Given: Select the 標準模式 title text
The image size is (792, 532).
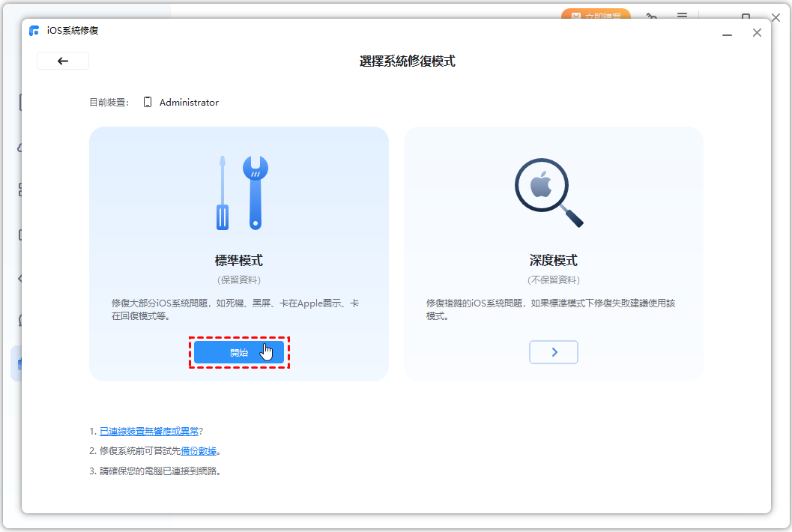Looking at the screenshot, I should (x=238, y=261).
